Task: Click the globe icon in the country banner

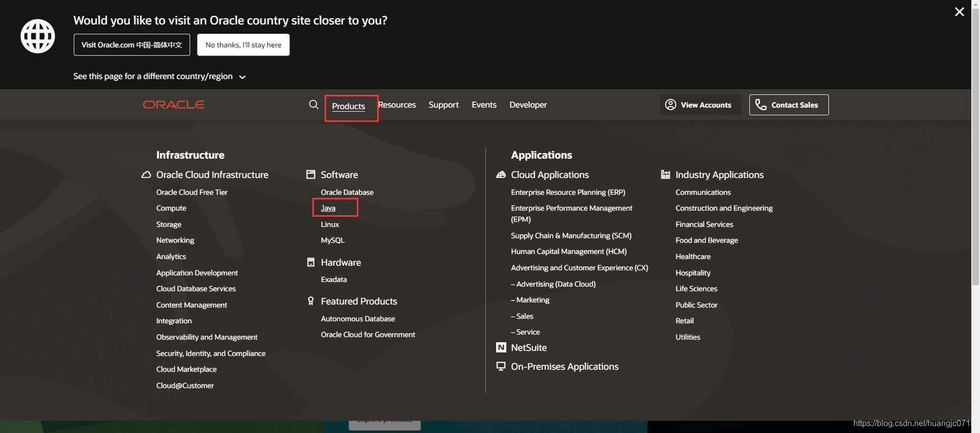Action: 38,36
